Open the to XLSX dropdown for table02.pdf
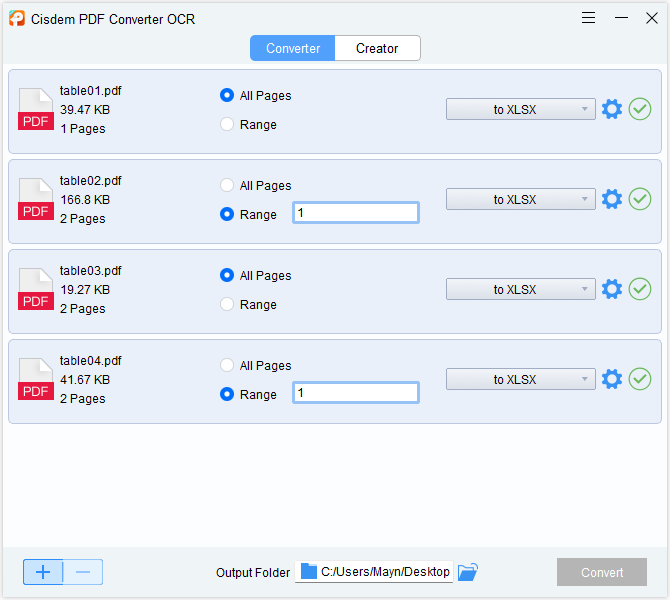 click(x=520, y=200)
